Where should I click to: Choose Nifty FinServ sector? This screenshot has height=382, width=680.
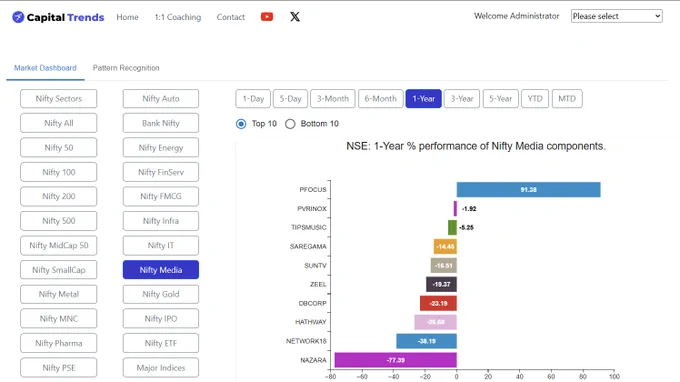click(x=161, y=172)
